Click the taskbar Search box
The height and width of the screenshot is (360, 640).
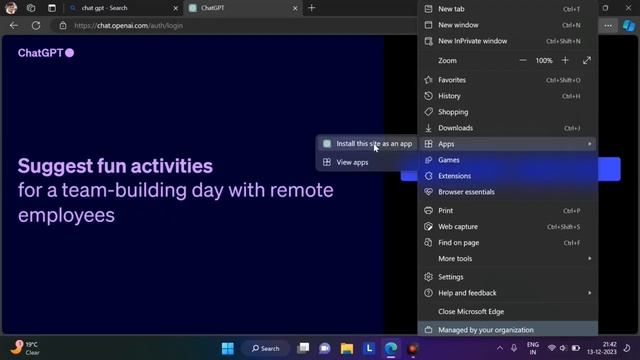pyautogui.click(x=266, y=348)
